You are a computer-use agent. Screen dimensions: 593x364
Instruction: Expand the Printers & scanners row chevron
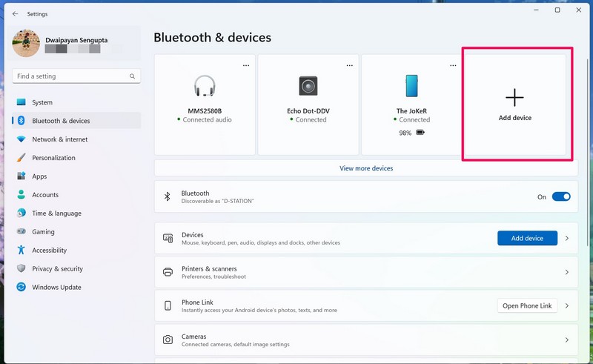(x=567, y=272)
